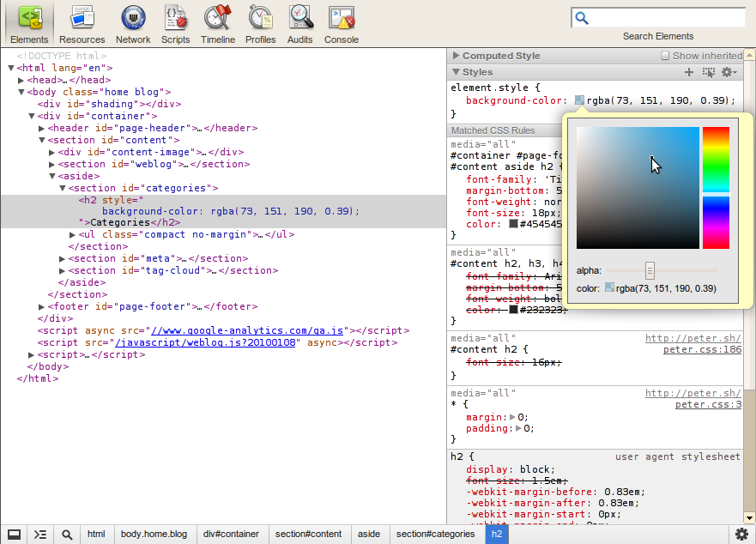Expand the div id="content-image" node

[52, 153]
